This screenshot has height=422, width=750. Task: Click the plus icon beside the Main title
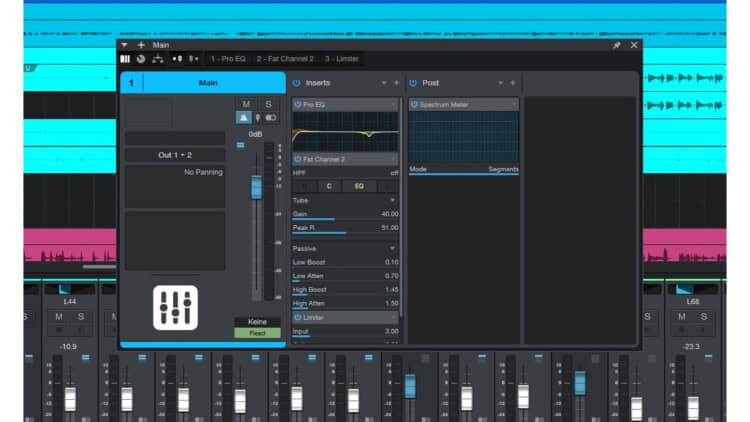pos(141,45)
